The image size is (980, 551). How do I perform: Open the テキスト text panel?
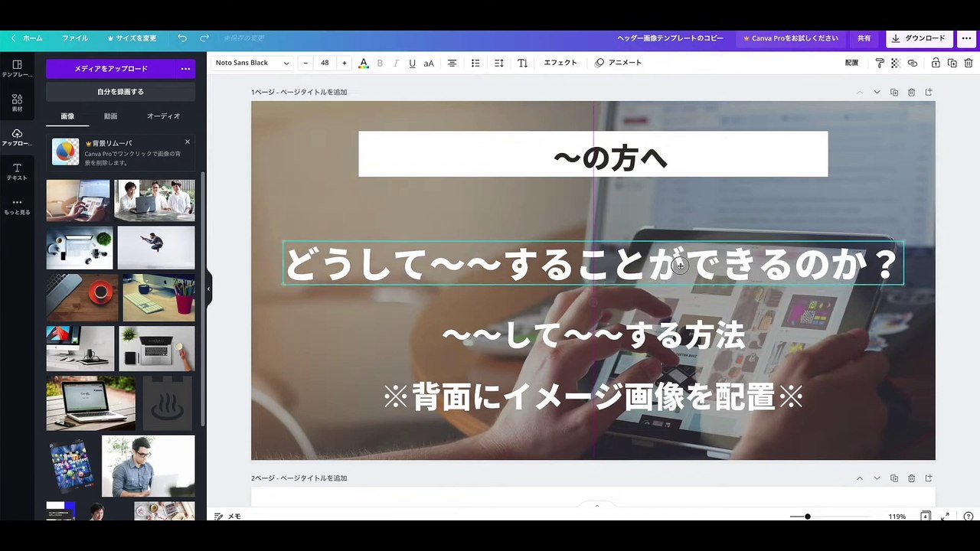[17, 171]
